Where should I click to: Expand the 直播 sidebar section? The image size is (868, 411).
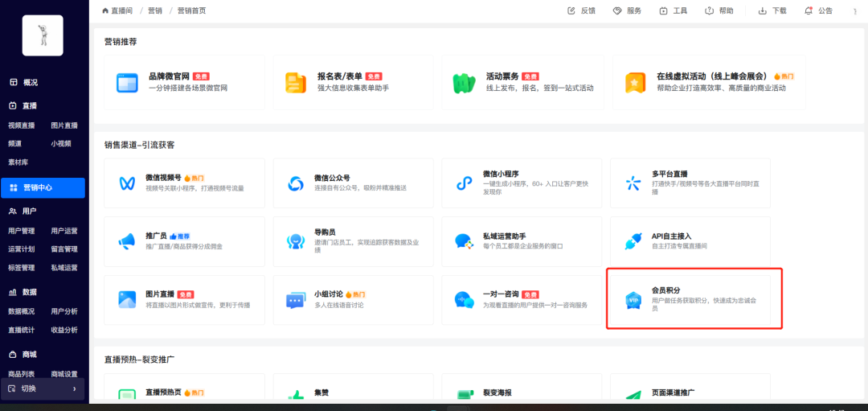pyautogui.click(x=29, y=105)
